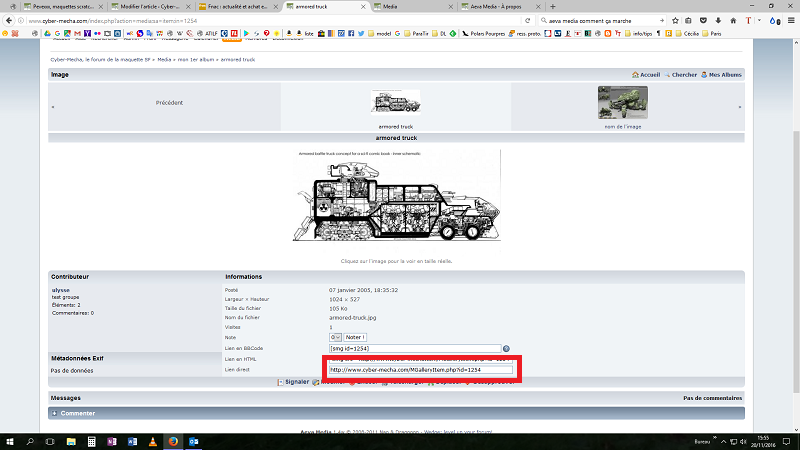Click the Yahoo bookmark icon

pos(87,33)
